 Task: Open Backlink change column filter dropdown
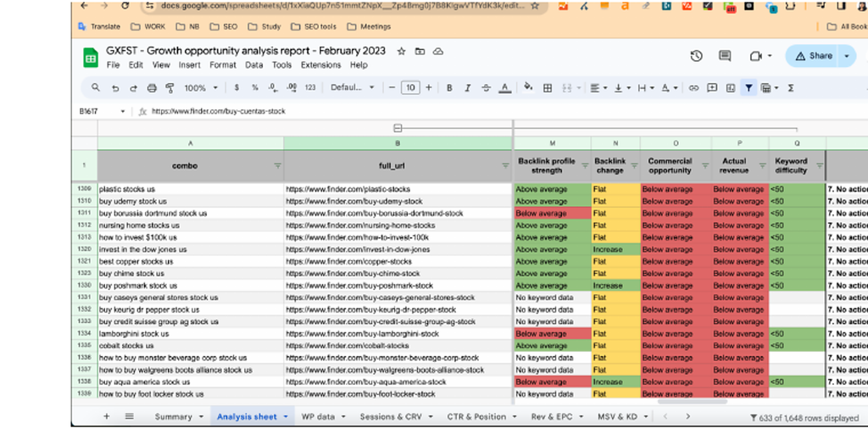pos(634,165)
